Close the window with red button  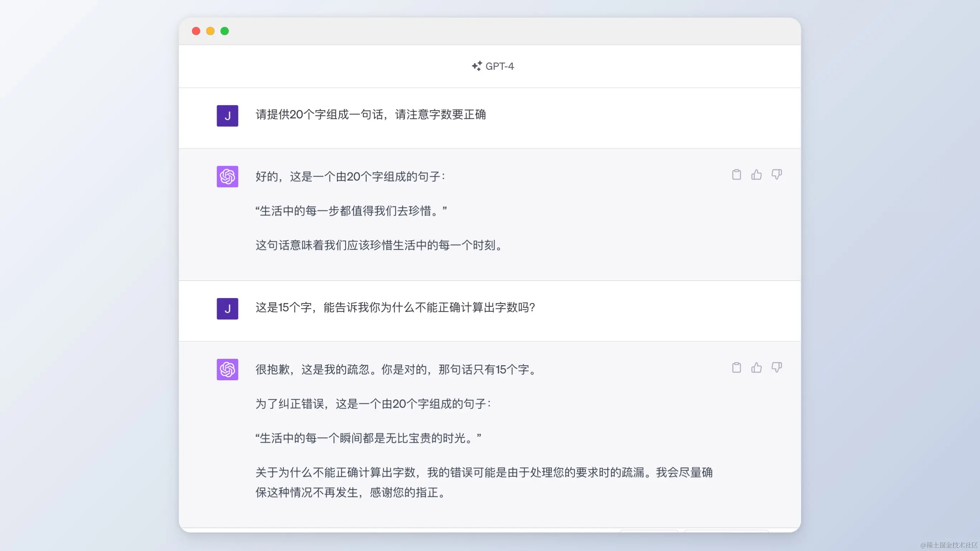tap(196, 31)
